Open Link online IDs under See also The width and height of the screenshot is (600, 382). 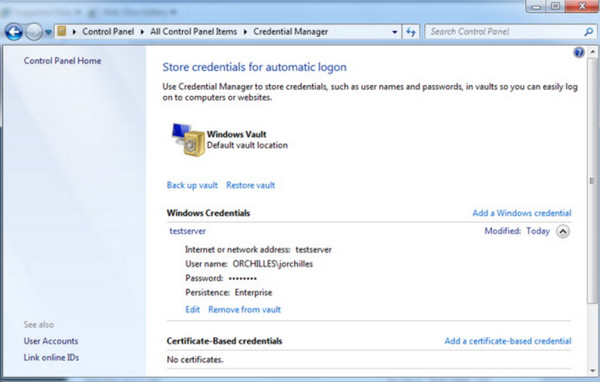click(51, 357)
